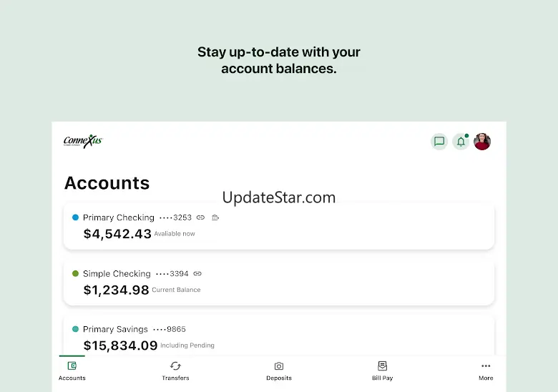Image resolution: width=558 pixels, height=392 pixels.
Task: Click the bank icon beside Primary Checking
Action: [x=215, y=217]
